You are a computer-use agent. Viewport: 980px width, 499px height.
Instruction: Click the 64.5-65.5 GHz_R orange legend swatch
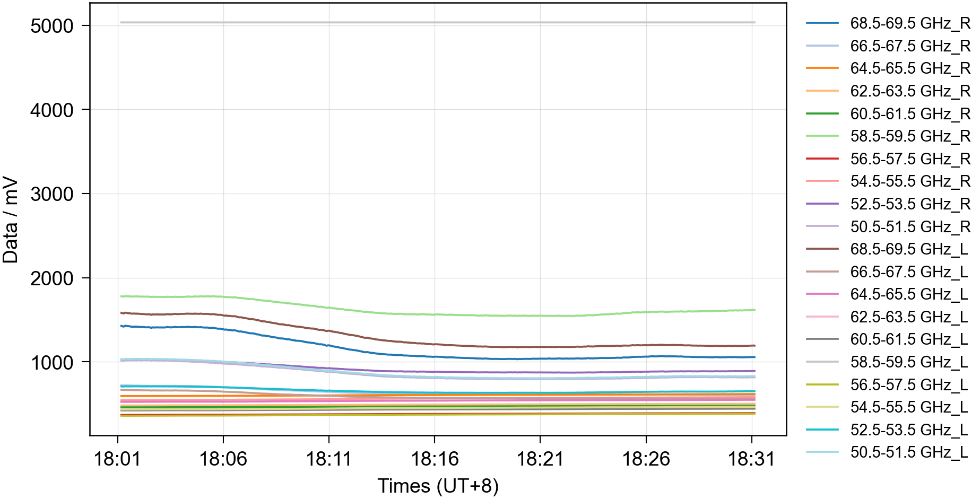(x=822, y=68)
